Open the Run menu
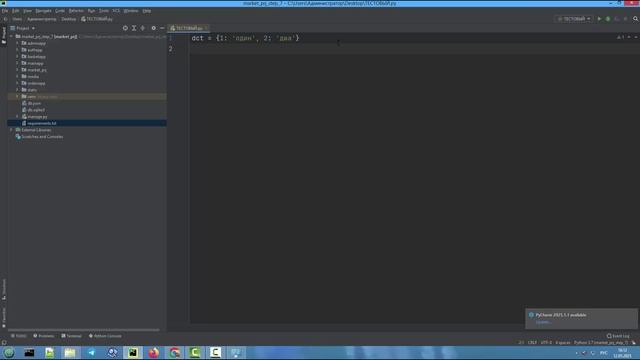640x360 pixels. pyautogui.click(x=91, y=11)
